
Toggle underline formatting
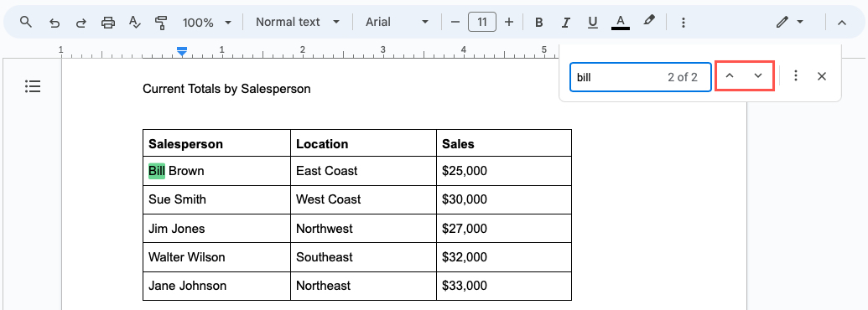pyautogui.click(x=593, y=23)
